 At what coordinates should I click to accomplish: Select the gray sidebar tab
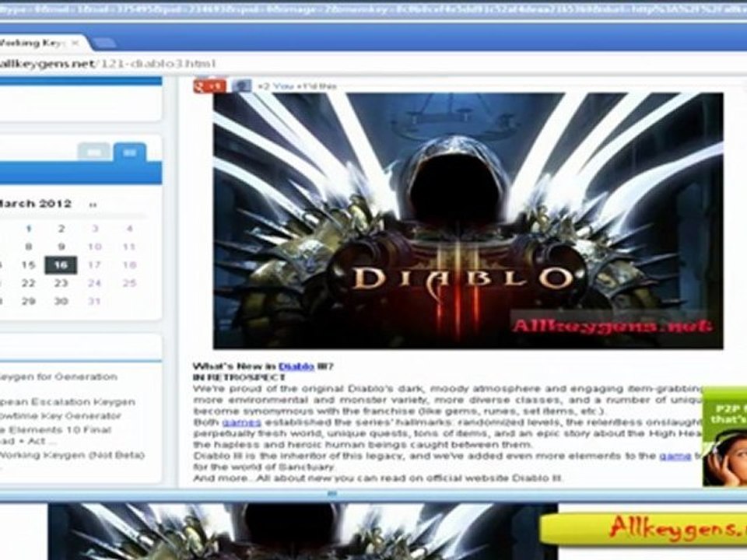[x=94, y=152]
